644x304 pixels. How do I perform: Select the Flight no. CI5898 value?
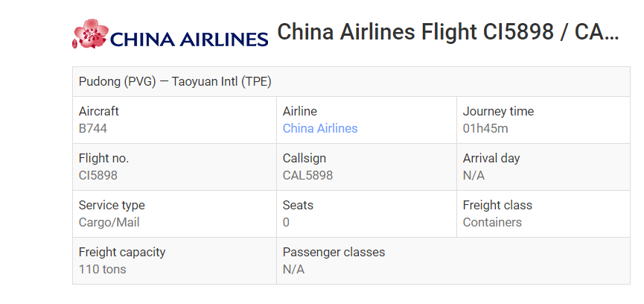98,175
